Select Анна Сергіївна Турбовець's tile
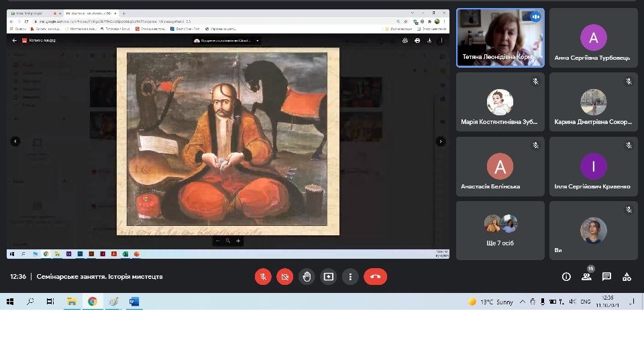Screen dimensions: 644x362 pyautogui.click(x=593, y=38)
